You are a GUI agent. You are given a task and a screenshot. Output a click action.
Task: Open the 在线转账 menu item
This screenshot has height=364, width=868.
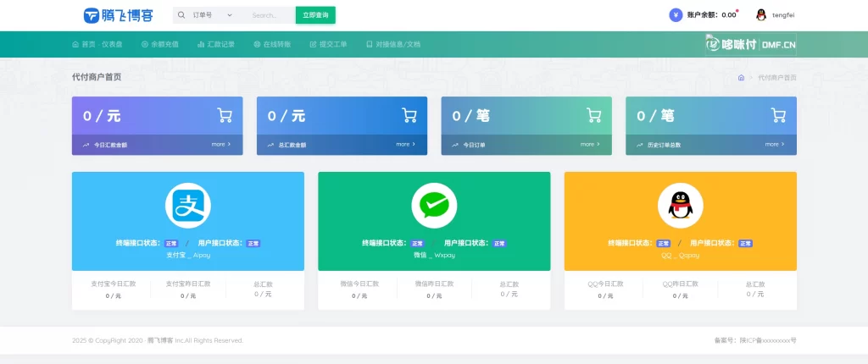(272, 44)
